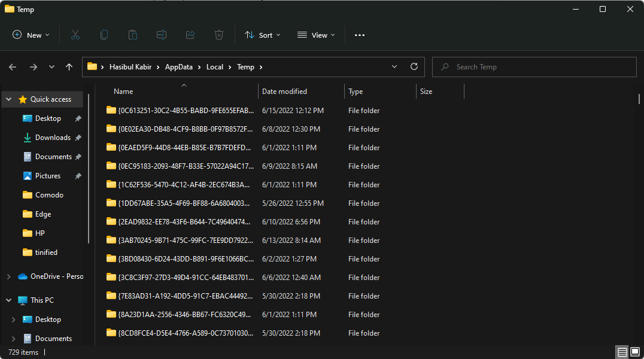This screenshot has width=644, height=359.
Task: Open the Sort dropdown menu
Action: pos(262,35)
